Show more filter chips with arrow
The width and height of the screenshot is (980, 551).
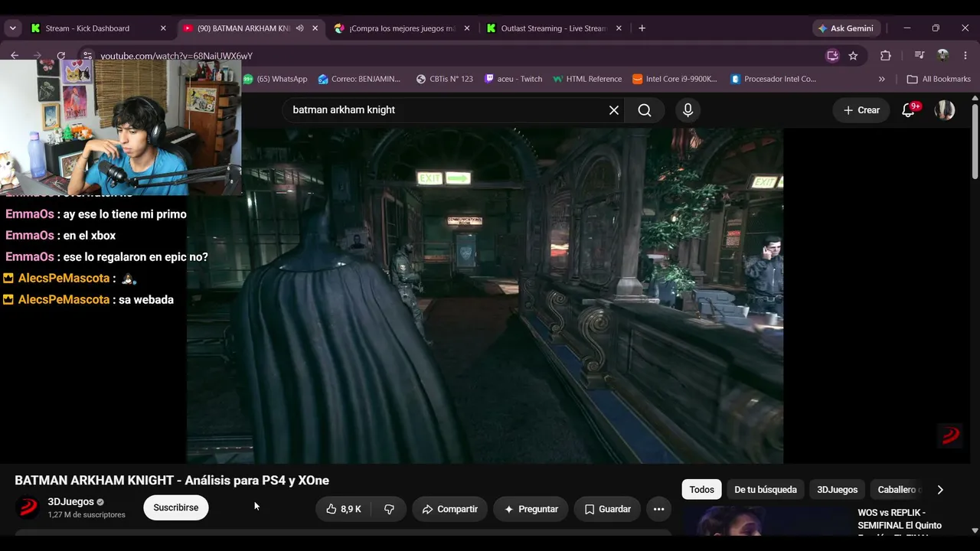tap(940, 490)
